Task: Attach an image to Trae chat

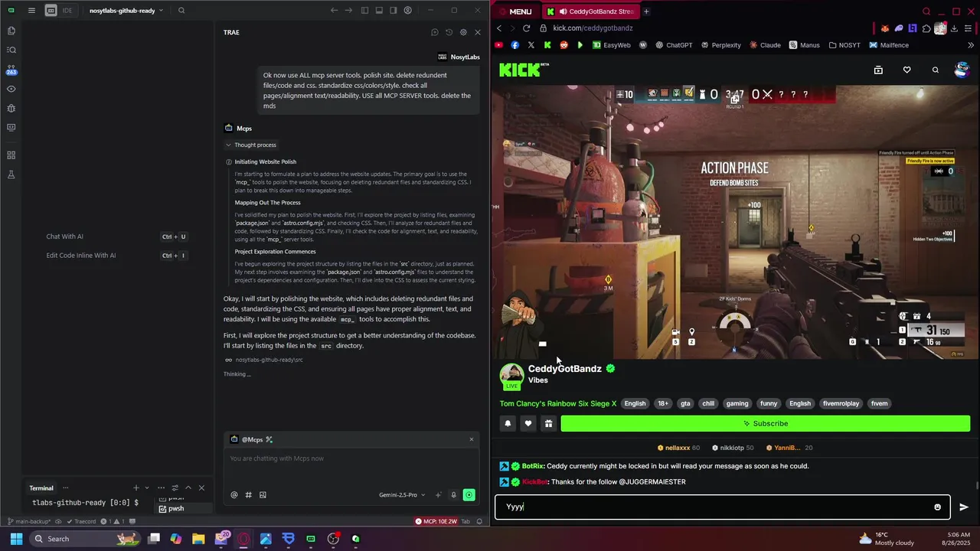Action: pos(263,495)
